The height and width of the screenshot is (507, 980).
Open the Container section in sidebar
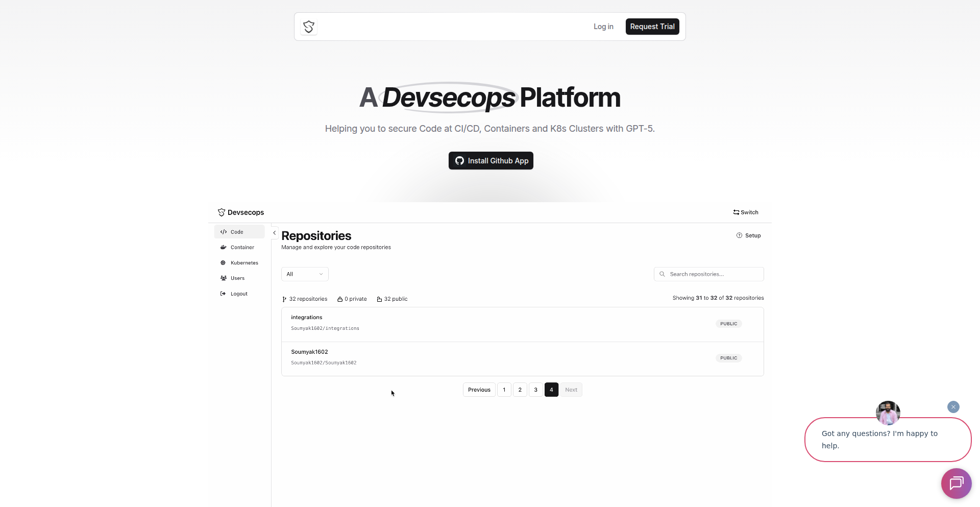click(x=239, y=247)
